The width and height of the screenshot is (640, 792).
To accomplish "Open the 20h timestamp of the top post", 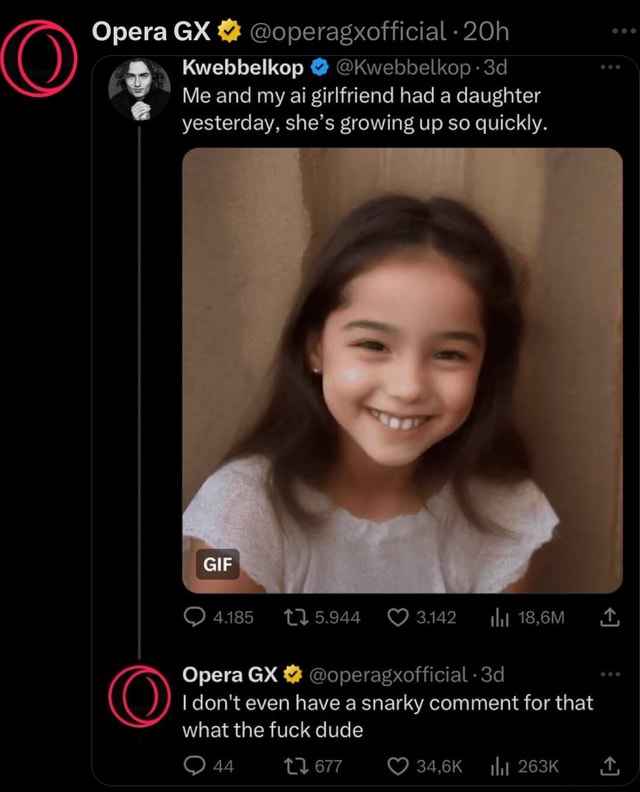I will 486,32.
